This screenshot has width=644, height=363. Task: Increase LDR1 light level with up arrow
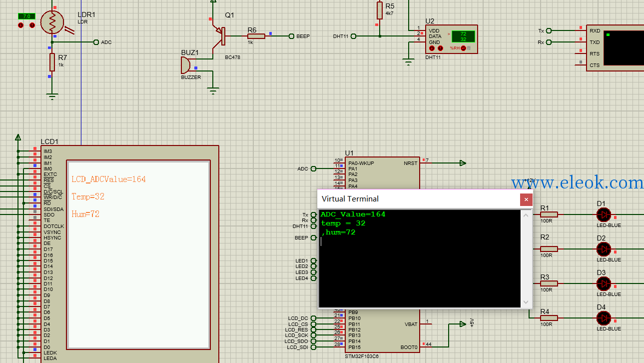click(32, 25)
